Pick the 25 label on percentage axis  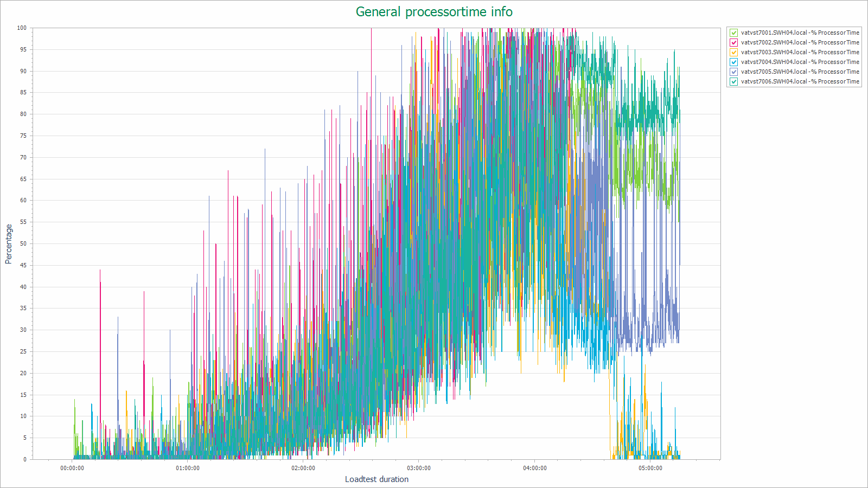(x=23, y=351)
